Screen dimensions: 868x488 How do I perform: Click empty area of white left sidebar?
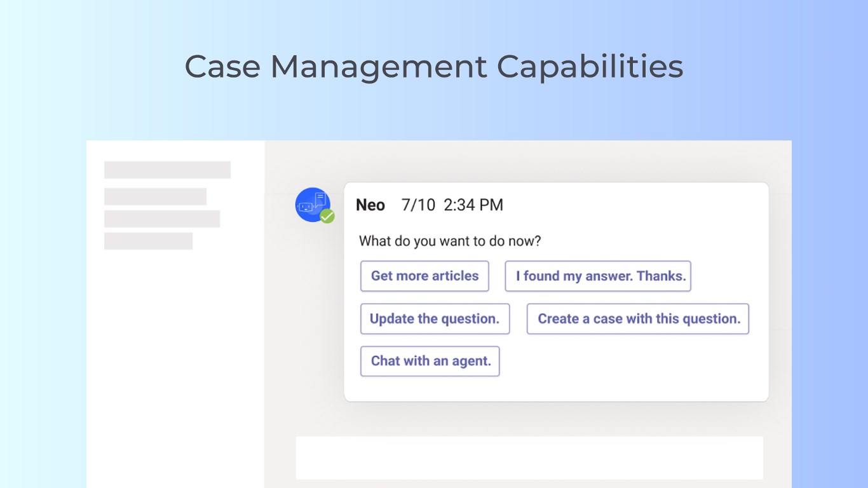tap(175, 356)
